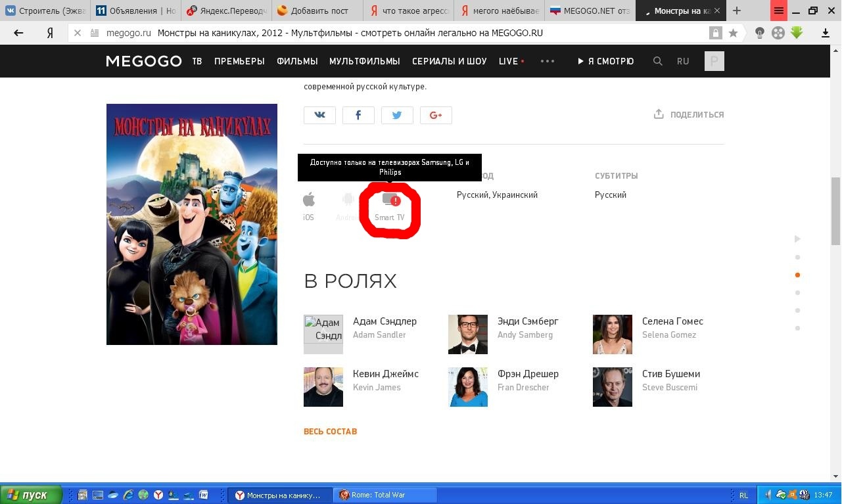Select the active orange page dot
The width and height of the screenshot is (842, 504).
[797, 275]
